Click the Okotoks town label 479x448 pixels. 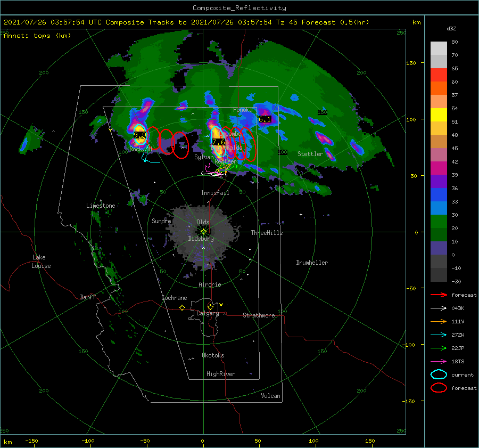(213, 355)
